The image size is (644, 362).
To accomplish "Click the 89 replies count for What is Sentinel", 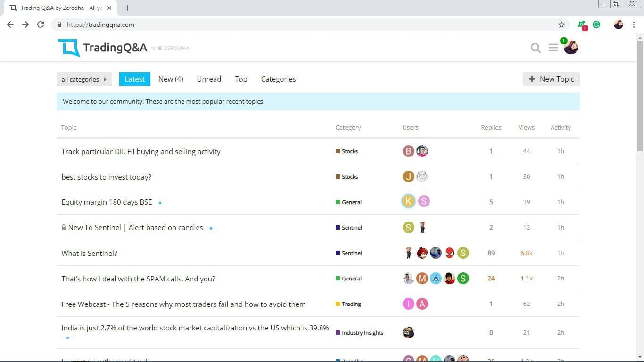I will (x=491, y=253).
